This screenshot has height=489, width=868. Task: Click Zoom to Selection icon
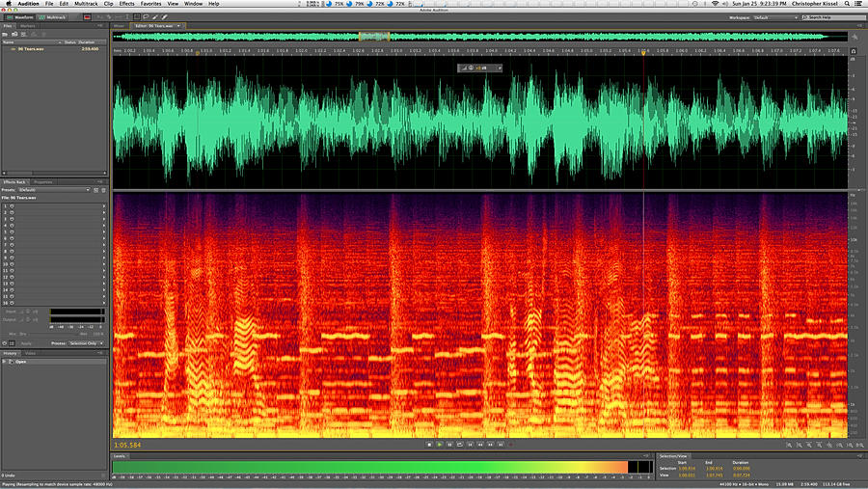click(x=859, y=445)
